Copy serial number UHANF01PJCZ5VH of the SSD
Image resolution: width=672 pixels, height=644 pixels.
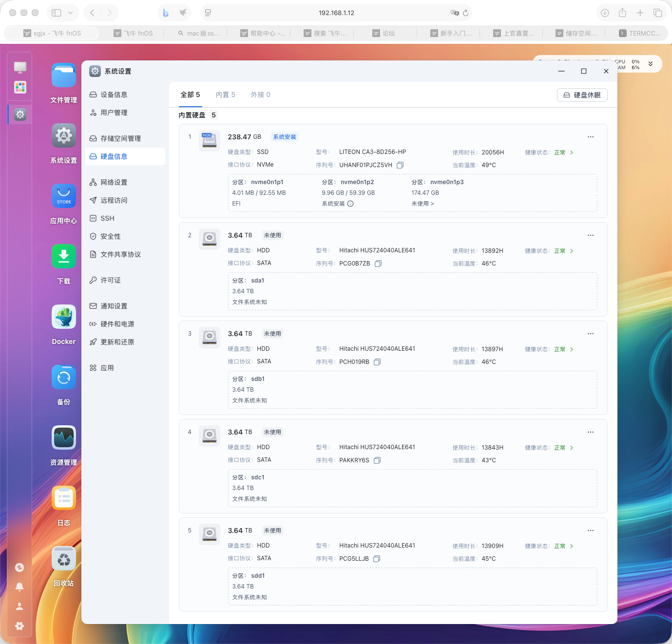(400, 165)
